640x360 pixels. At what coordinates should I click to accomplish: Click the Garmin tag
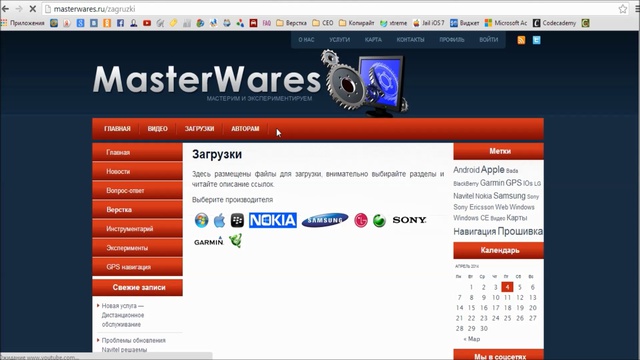coord(492,183)
